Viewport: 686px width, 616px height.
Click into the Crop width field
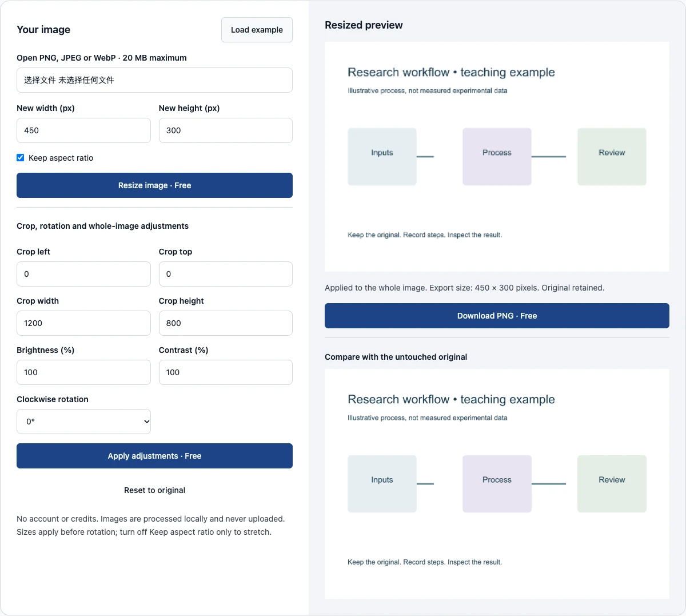coord(83,323)
